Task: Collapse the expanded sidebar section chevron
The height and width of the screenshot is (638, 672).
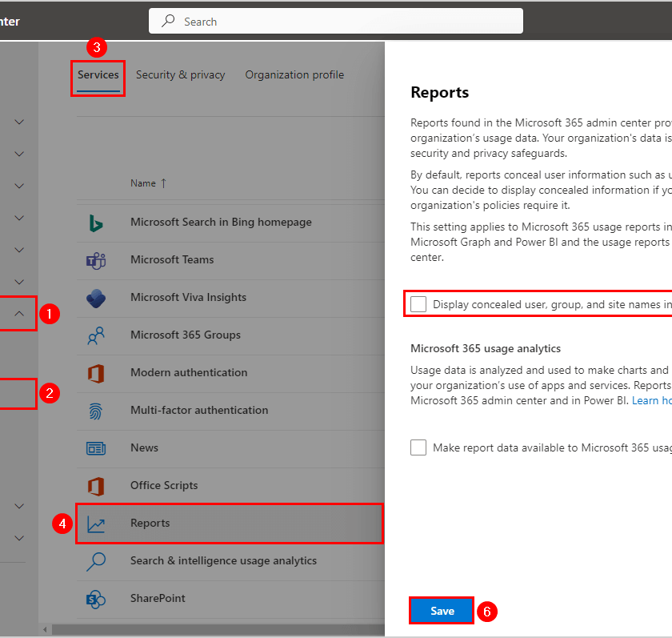Action: pos(19,314)
